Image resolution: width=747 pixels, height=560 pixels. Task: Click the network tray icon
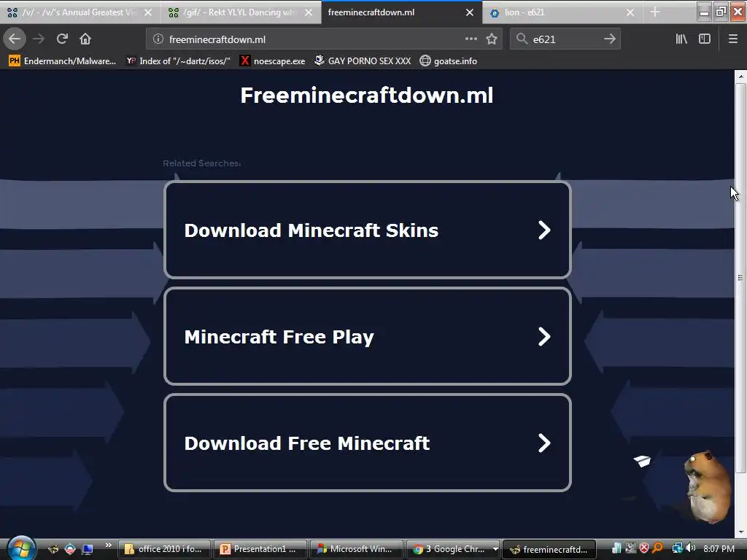click(677, 548)
